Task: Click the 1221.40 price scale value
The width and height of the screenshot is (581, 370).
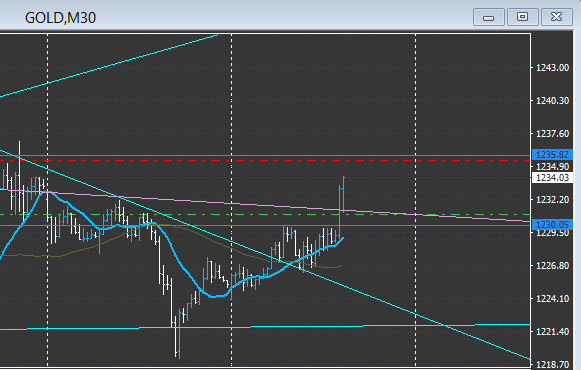Action: [552, 331]
